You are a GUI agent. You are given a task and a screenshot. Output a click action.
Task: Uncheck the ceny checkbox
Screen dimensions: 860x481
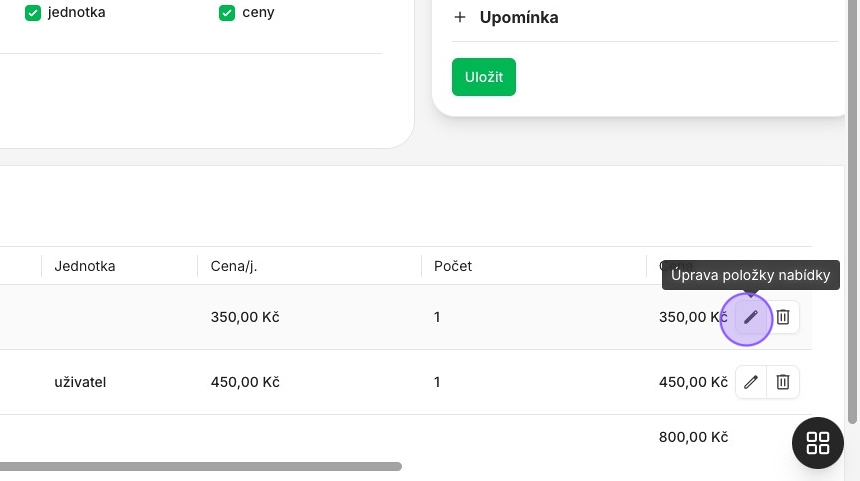[x=227, y=13]
